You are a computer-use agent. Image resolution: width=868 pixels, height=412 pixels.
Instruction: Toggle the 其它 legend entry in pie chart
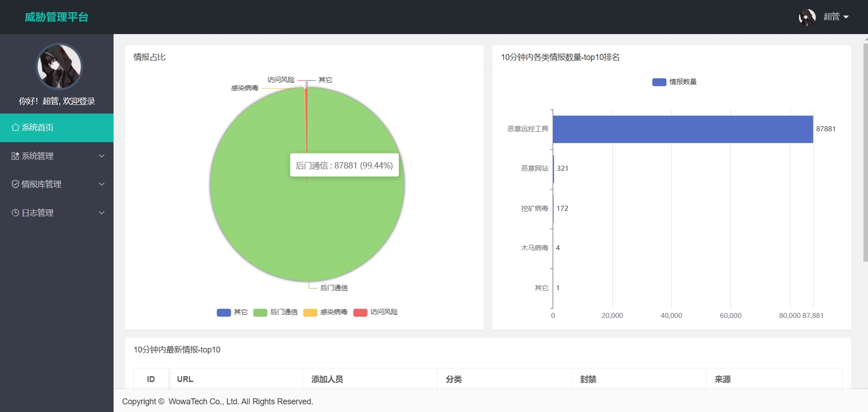(x=232, y=313)
